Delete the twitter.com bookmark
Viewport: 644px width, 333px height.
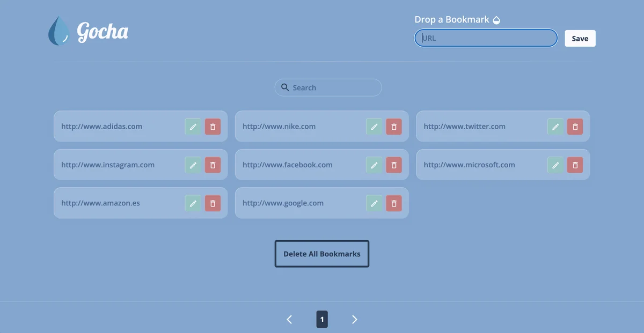coord(575,127)
